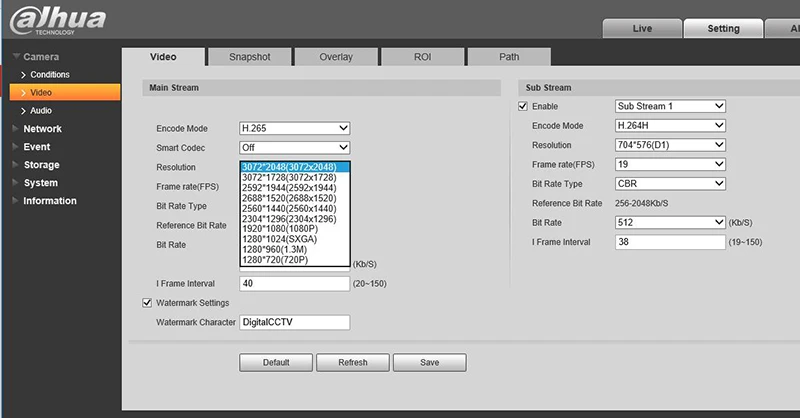Open the Snapshot tab
Viewport: 800px width, 418px height.
coord(249,57)
